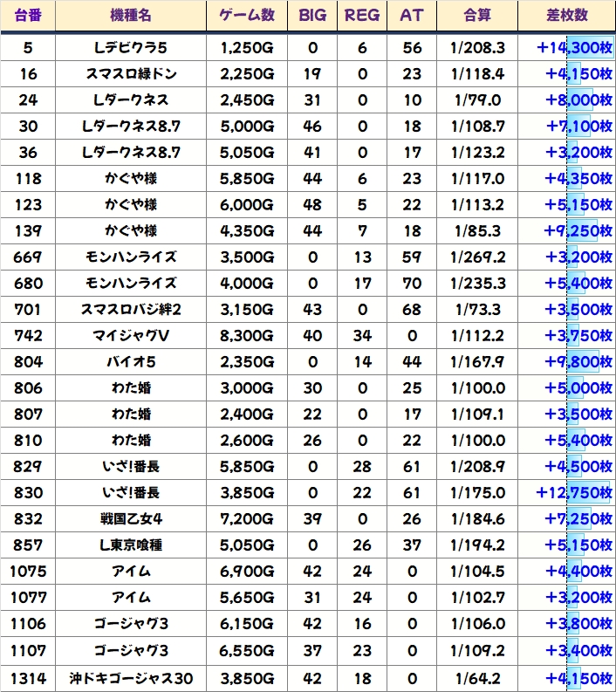Select the +14,300枚 difference value
616x692 pixels.
click(574, 48)
